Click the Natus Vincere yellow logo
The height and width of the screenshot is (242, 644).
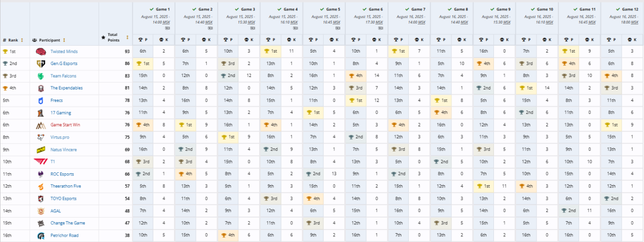tap(41, 150)
